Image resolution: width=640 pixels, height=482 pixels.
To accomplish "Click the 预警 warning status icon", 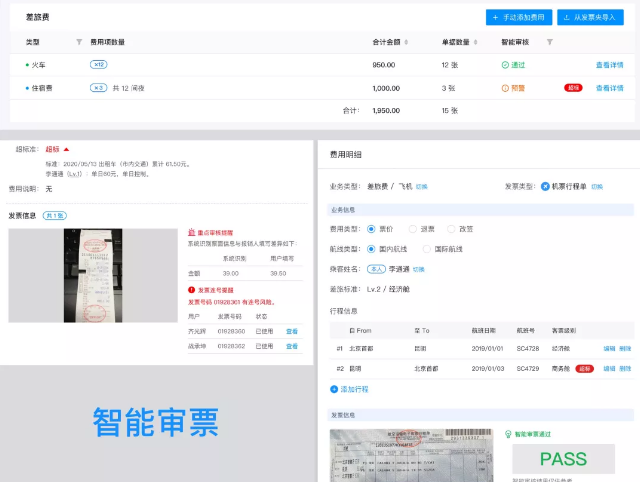I will (x=505, y=88).
